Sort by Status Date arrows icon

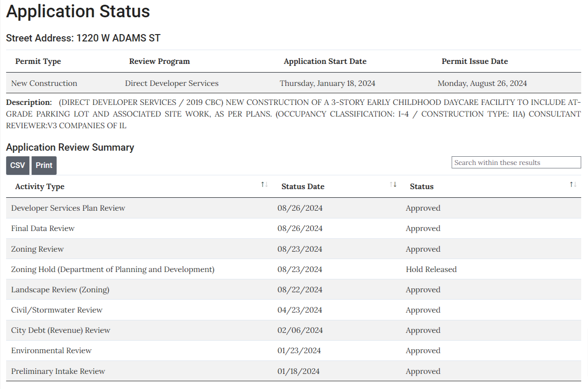[393, 185]
